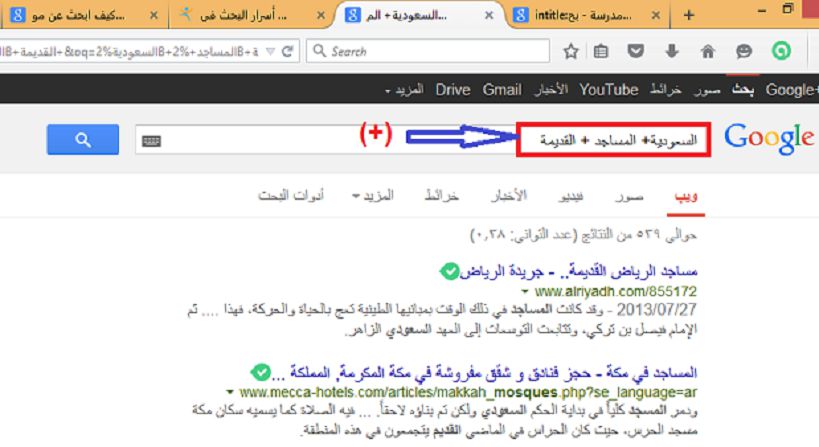This screenshot has width=819, height=447.
Task: Open YouTube from the black Google bar
Action: click(x=609, y=90)
